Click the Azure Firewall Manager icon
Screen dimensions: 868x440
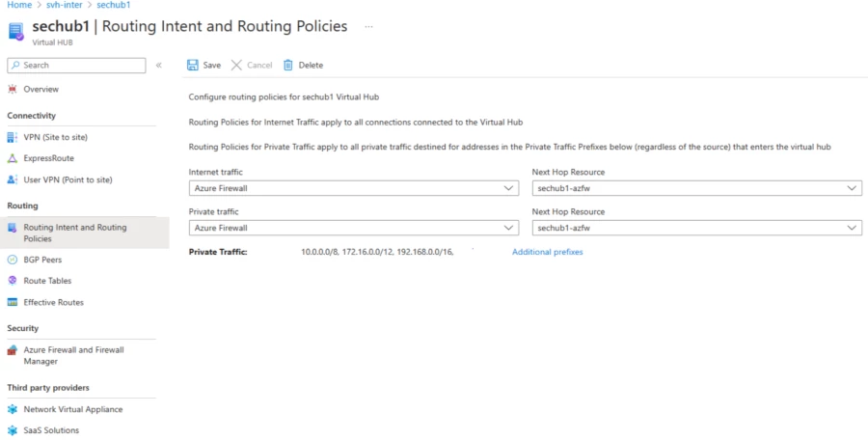13,350
